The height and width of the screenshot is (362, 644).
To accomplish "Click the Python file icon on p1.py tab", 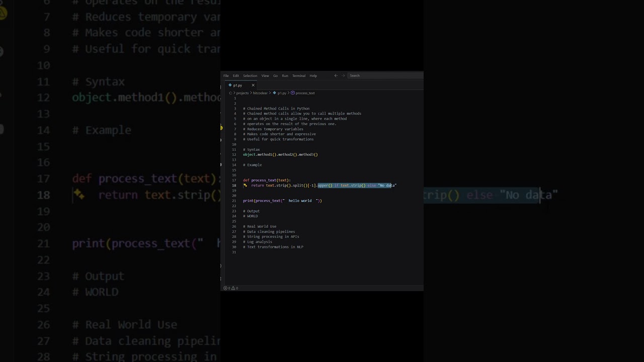I will [x=230, y=85].
